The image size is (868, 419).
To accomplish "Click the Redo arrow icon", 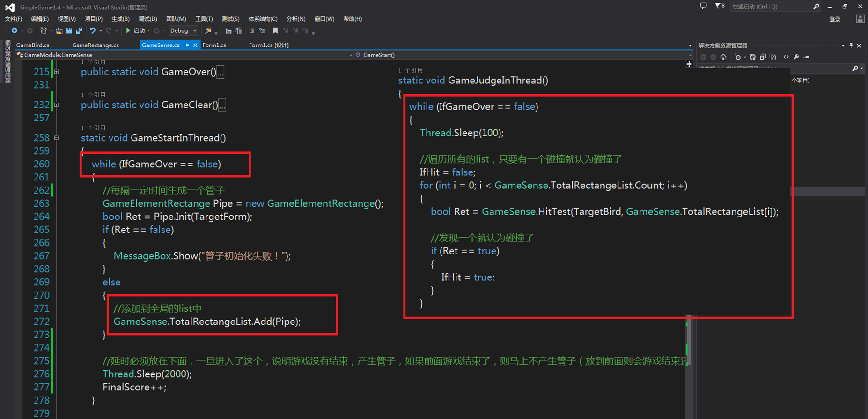I will [109, 30].
